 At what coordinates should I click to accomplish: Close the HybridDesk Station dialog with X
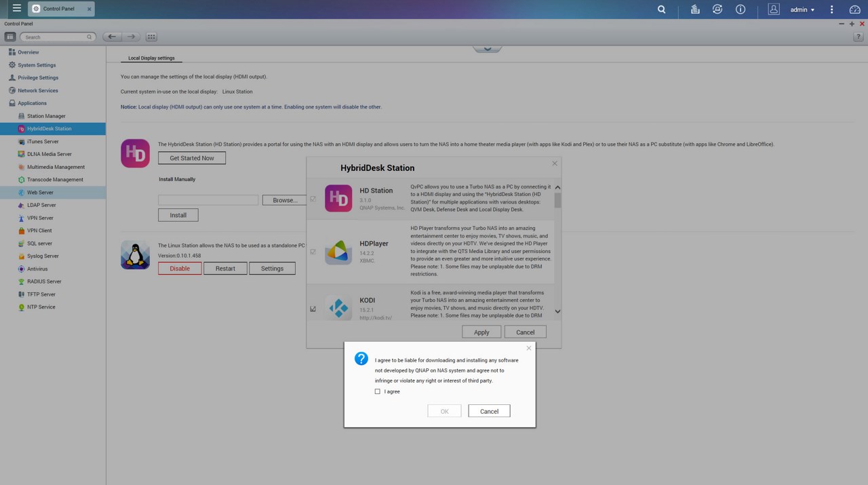[555, 163]
